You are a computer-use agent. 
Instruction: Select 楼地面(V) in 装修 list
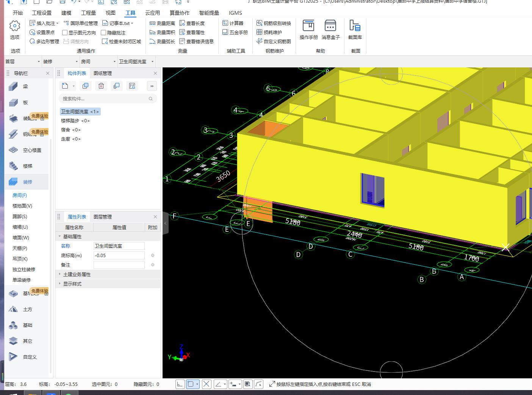pos(22,206)
